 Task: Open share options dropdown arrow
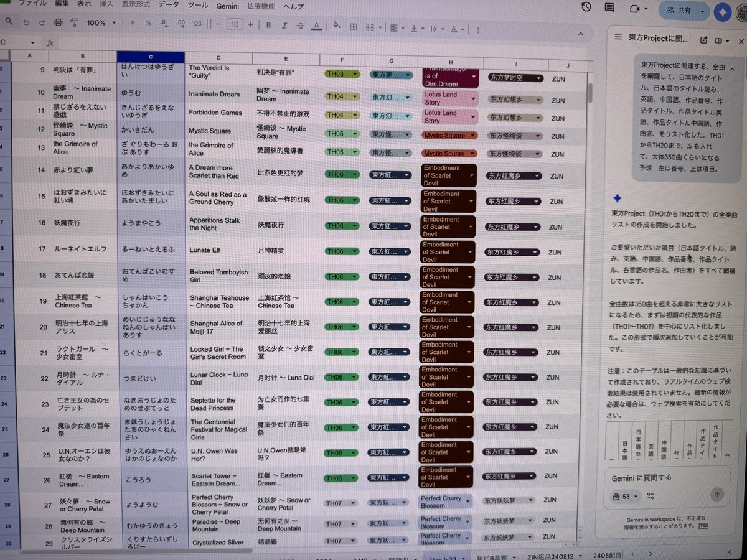tap(703, 11)
